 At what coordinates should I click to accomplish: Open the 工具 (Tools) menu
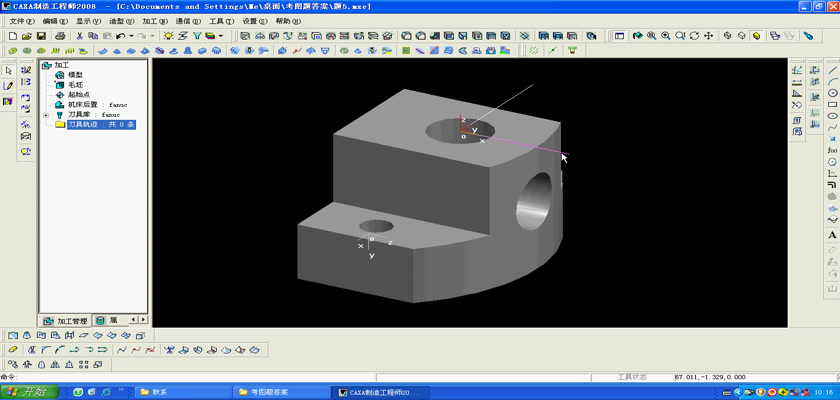(x=221, y=21)
